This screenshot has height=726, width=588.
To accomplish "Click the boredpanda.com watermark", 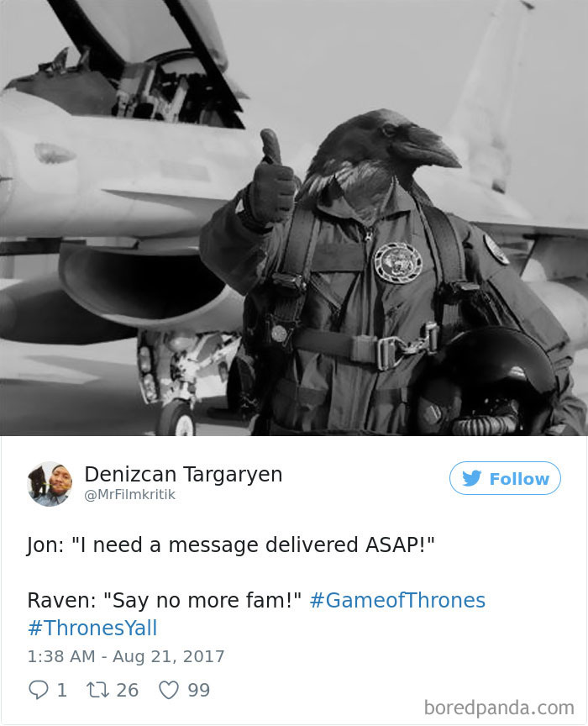I will (x=499, y=708).
